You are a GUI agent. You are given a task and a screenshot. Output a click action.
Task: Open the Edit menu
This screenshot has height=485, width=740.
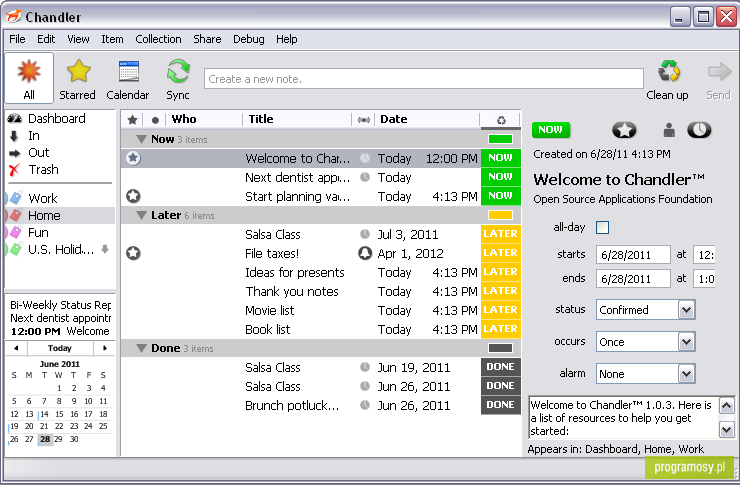tap(46, 39)
